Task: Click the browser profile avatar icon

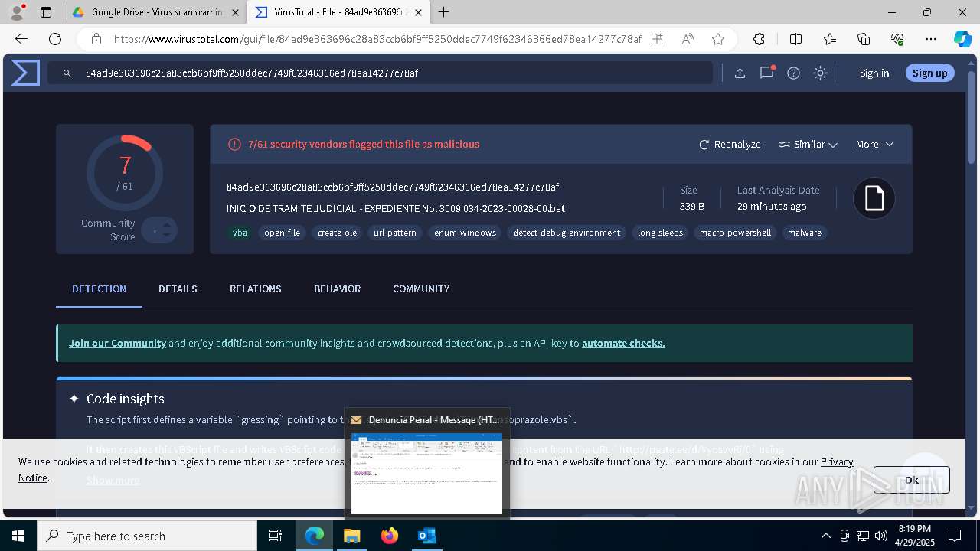Action: [x=17, y=12]
